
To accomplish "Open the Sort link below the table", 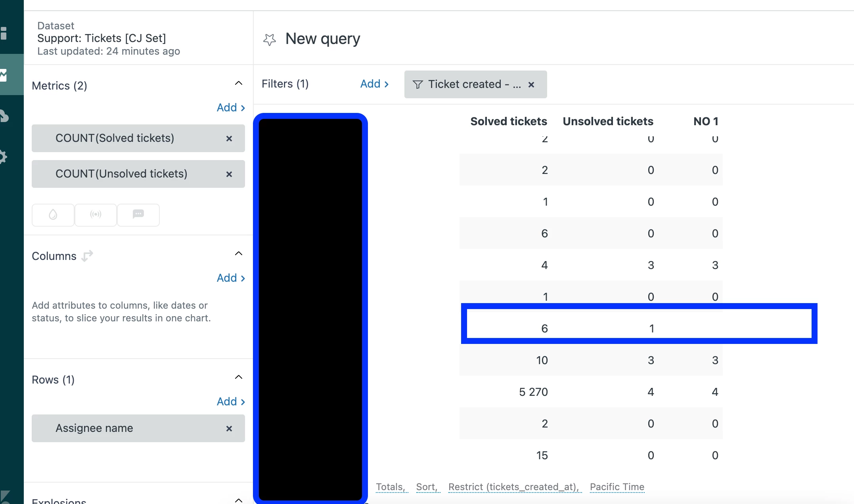I will click(x=427, y=487).
